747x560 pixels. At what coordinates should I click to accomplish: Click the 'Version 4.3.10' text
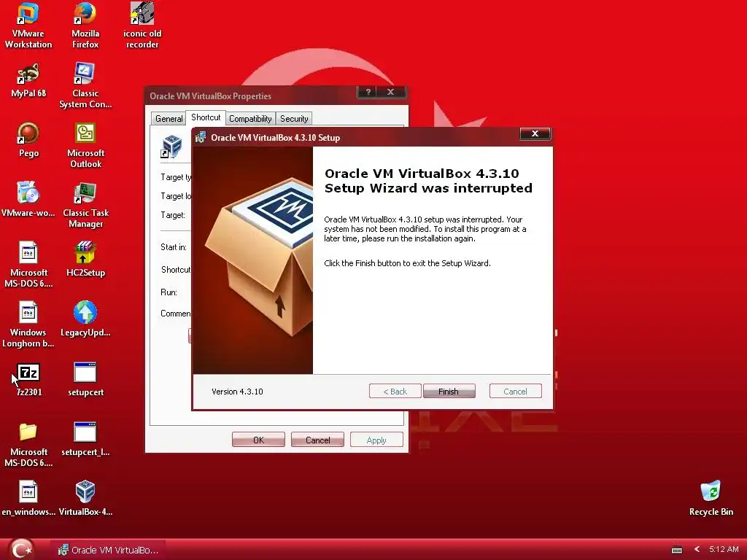coord(237,392)
